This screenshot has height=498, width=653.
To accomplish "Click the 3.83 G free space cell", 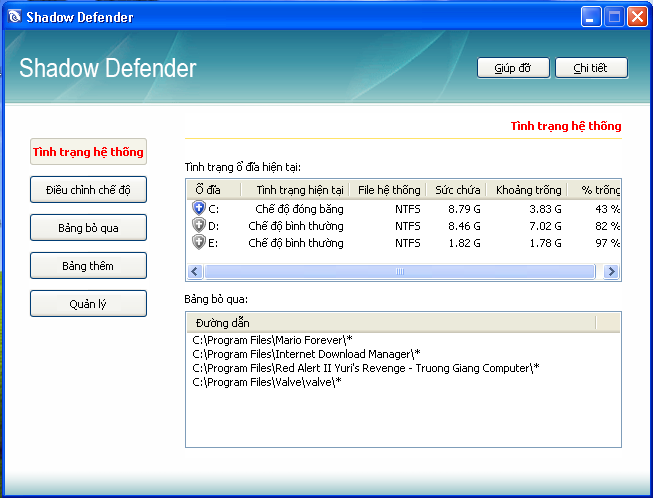I will 545,209.
